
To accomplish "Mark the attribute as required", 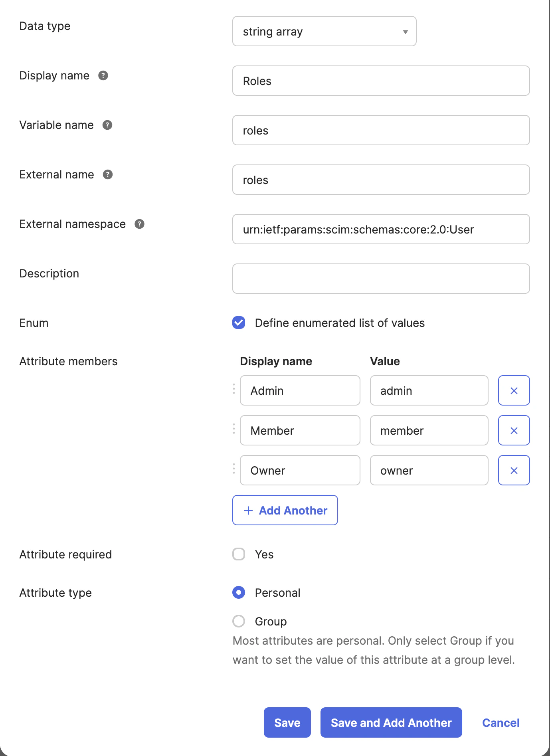I will coord(239,554).
